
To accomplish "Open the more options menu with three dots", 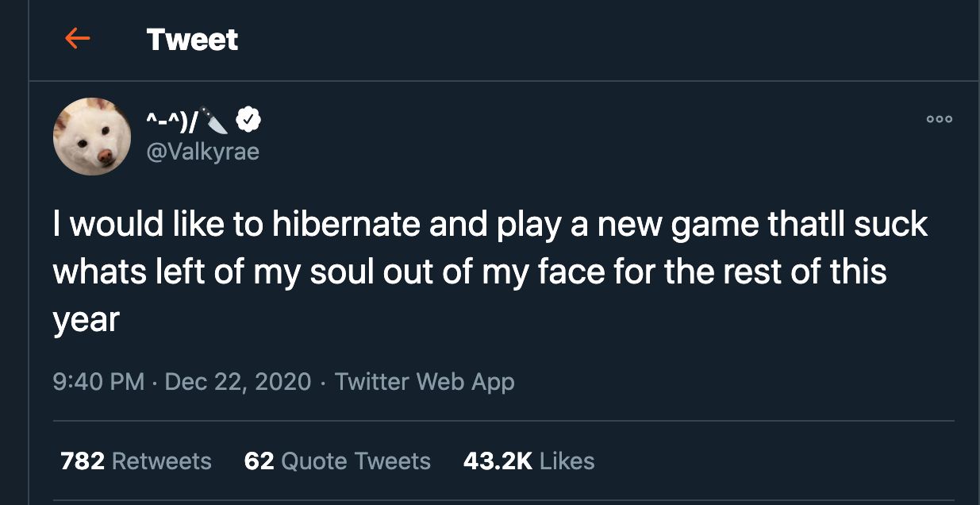I will 939,118.
